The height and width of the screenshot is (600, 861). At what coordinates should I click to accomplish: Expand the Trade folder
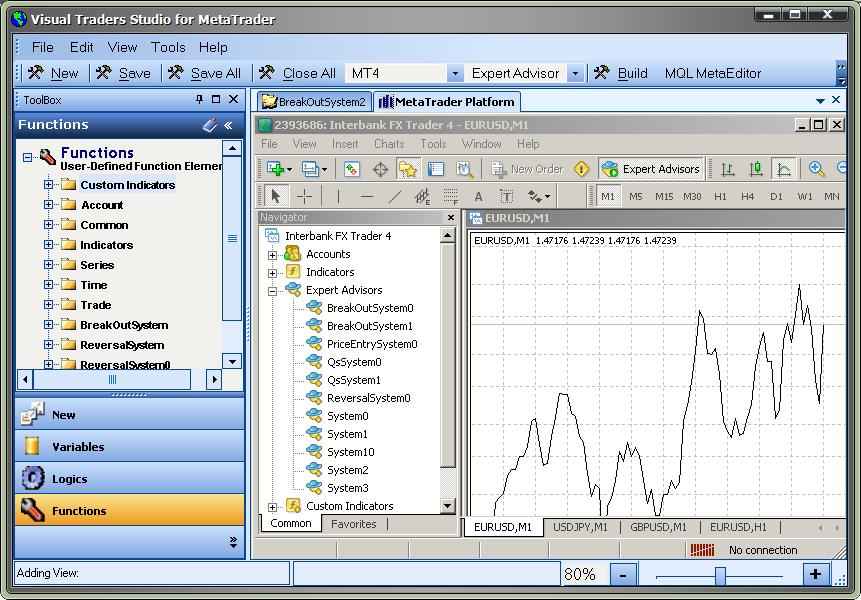coord(48,305)
